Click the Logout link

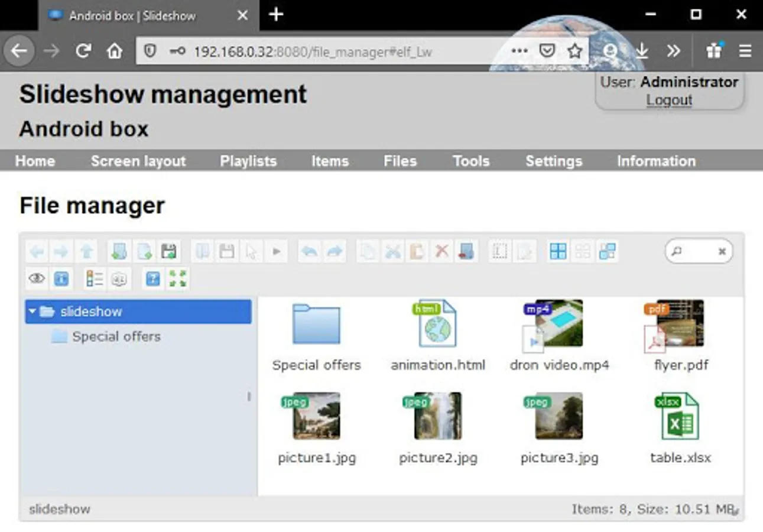coord(669,100)
